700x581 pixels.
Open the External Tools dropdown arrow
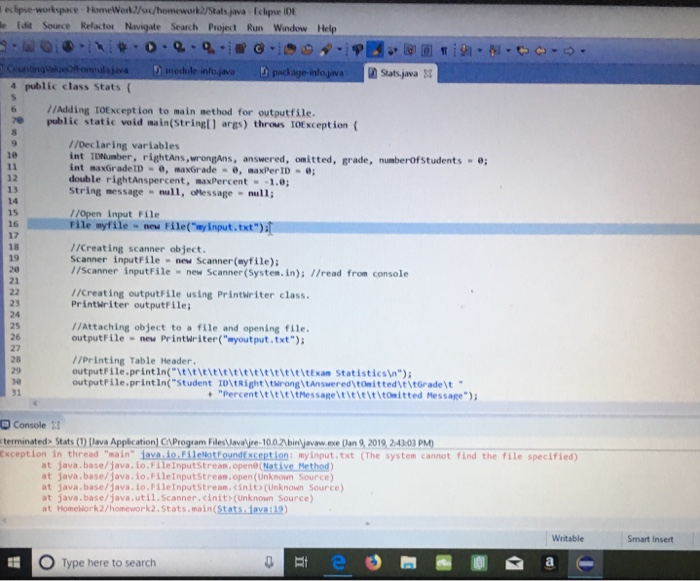point(222,47)
